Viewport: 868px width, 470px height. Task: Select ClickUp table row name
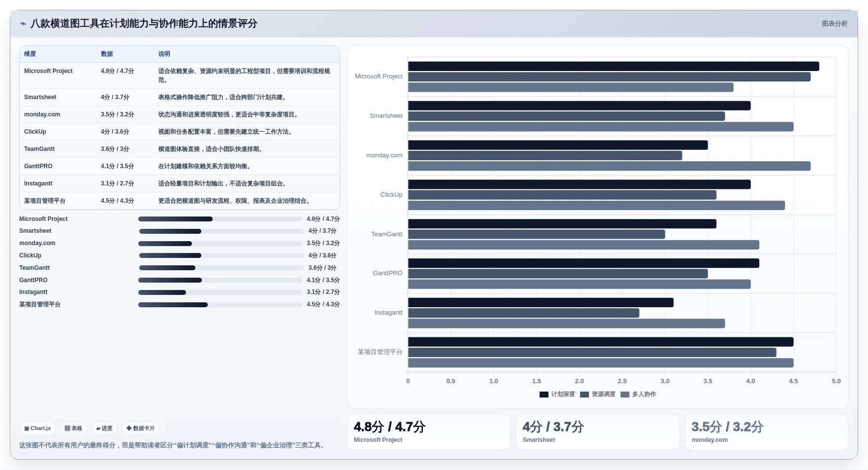click(35, 132)
